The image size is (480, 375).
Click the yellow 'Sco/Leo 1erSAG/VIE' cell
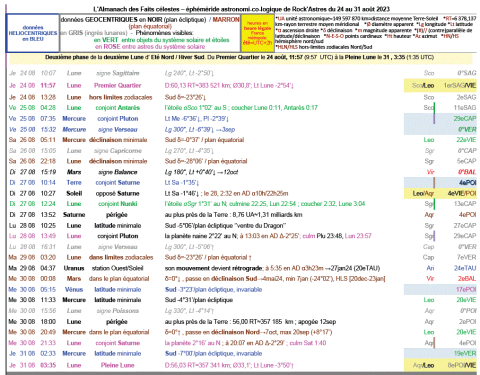[440, 85]
